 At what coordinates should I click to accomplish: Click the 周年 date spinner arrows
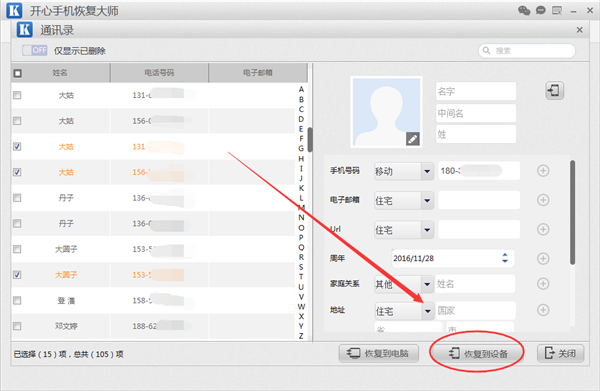pyautogui.click(x=505, y=258)
